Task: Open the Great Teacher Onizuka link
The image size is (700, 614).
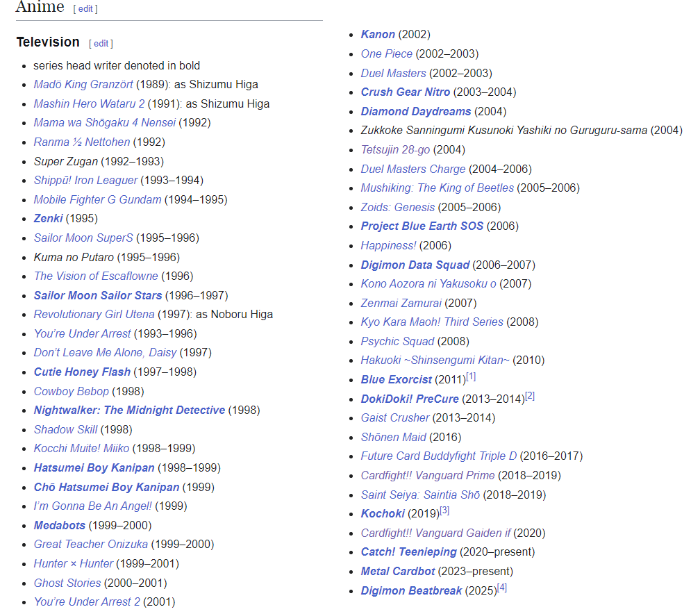Action: click(91, 544)
